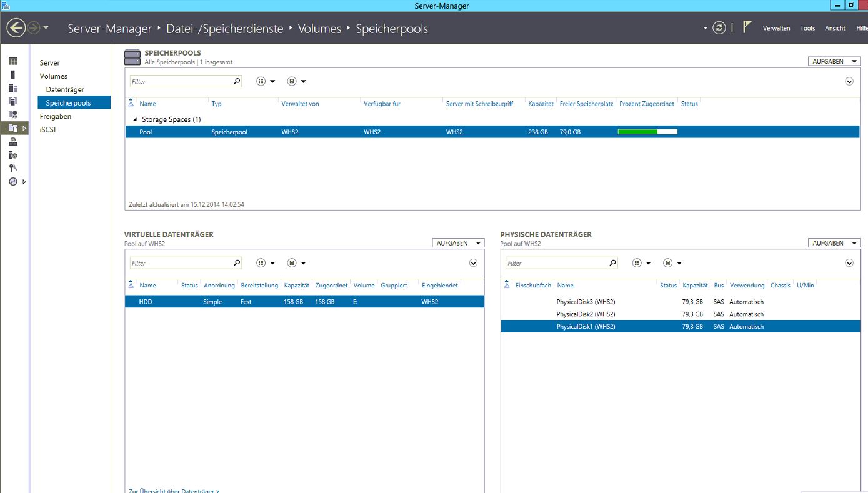
Task: Sort by Freier Speicherplatz column
Action: coord(586,104)
